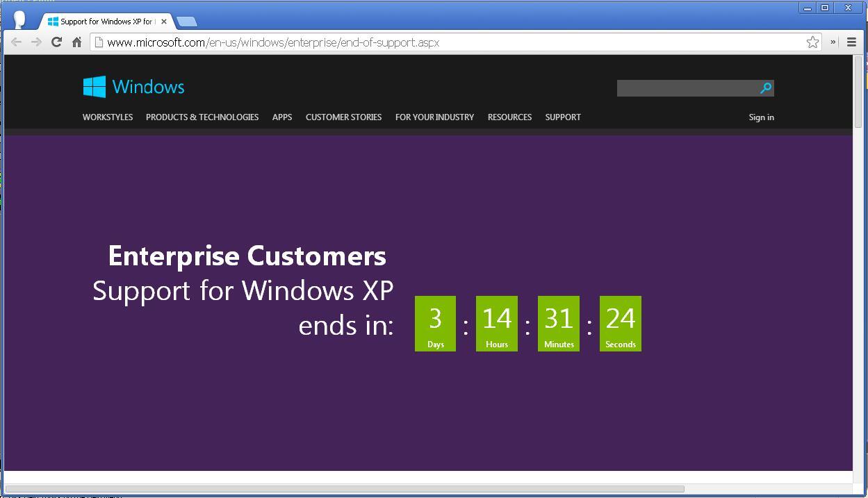Click the Days countdown tile

[435, 324]
